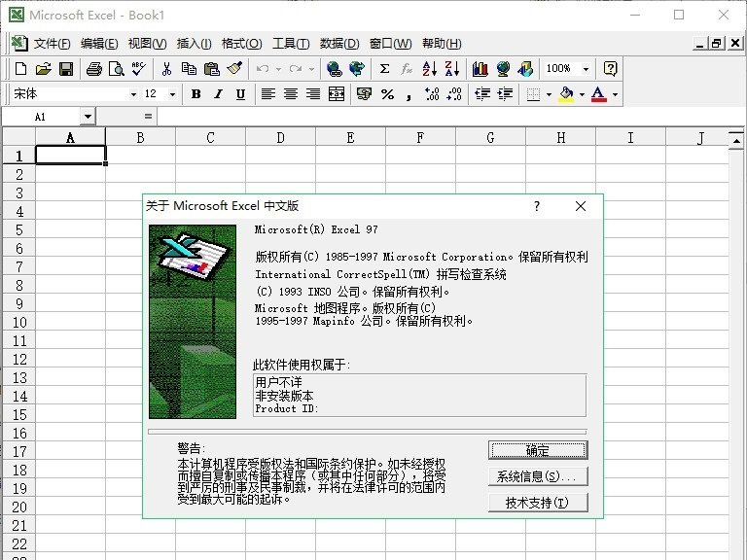Click the 确定 button in About dialog
This screenshot has height=560, width=747.
tap(538, 450)
